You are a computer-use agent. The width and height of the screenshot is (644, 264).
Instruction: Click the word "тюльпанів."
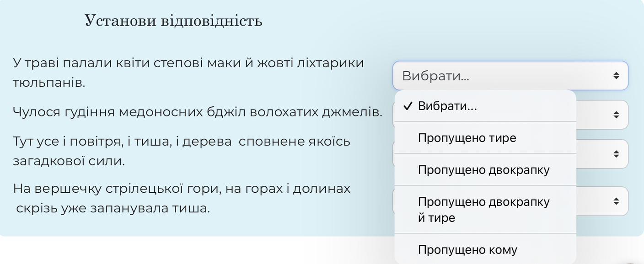[49, 83]
